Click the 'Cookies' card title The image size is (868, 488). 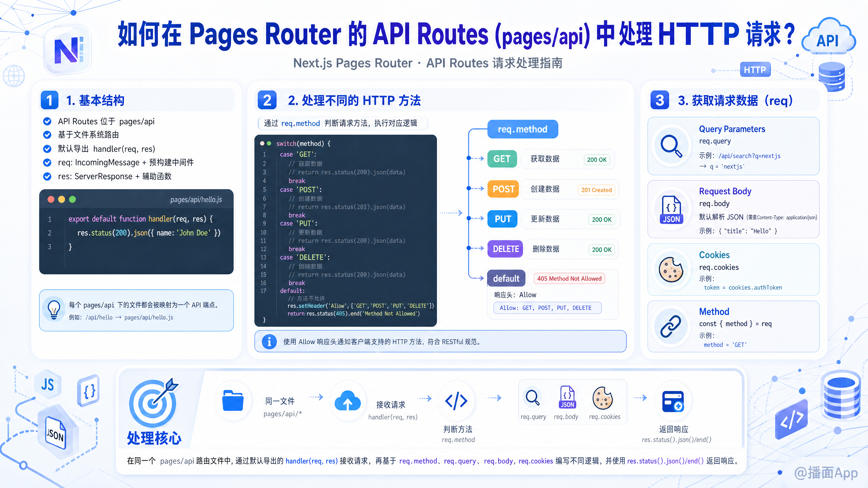(714, 255)
